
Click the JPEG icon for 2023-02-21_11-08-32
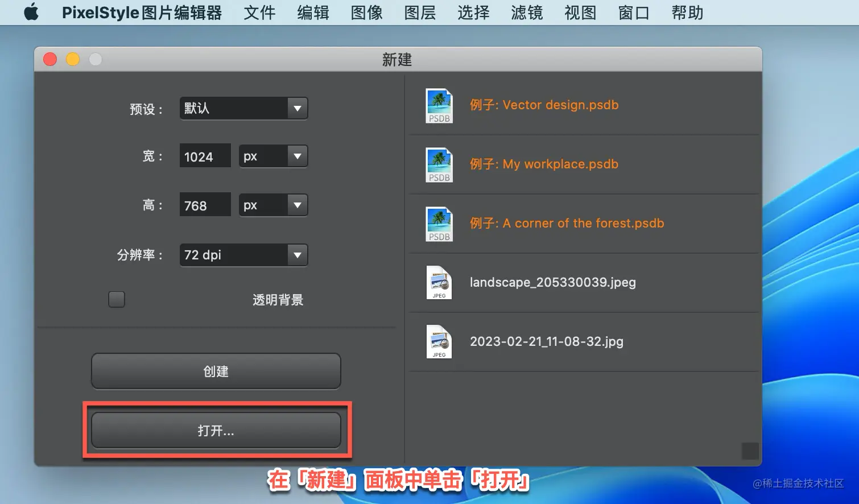tap(439, 342)
